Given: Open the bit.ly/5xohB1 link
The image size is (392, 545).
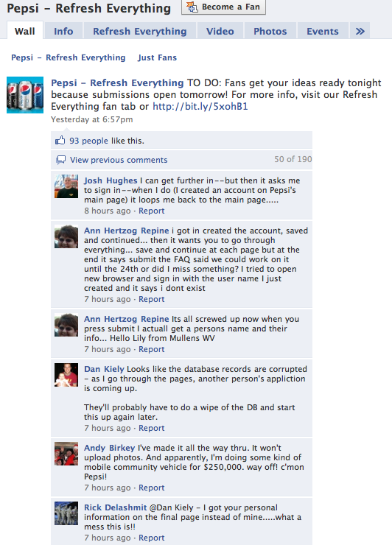Looking at the screenshot, I should point(200,106).
